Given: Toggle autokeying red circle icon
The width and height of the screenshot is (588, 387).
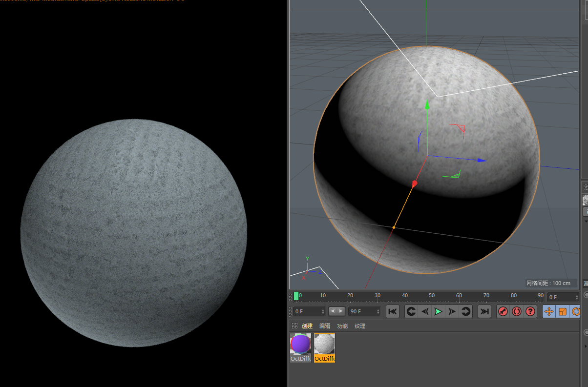Looking at the screenshot, I should click(x=517, y=311).
